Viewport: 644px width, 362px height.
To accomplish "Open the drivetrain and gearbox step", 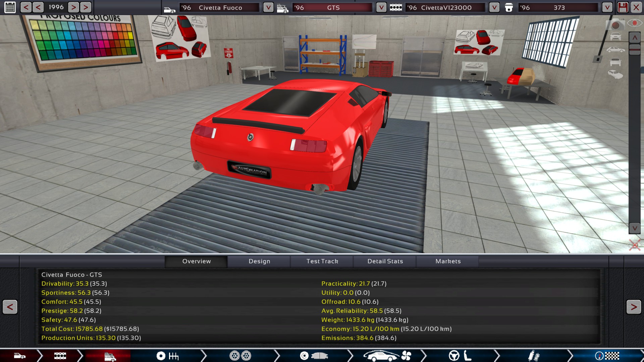I will point(167,356).
